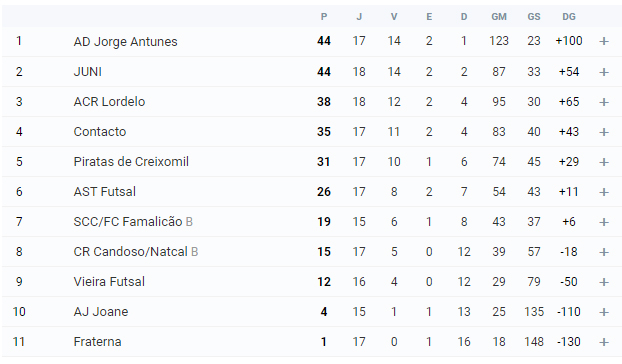This screenshot has width=622, height=364.
Task: Open AD Jorge Antunes team link
Action: tap(125, 42)
